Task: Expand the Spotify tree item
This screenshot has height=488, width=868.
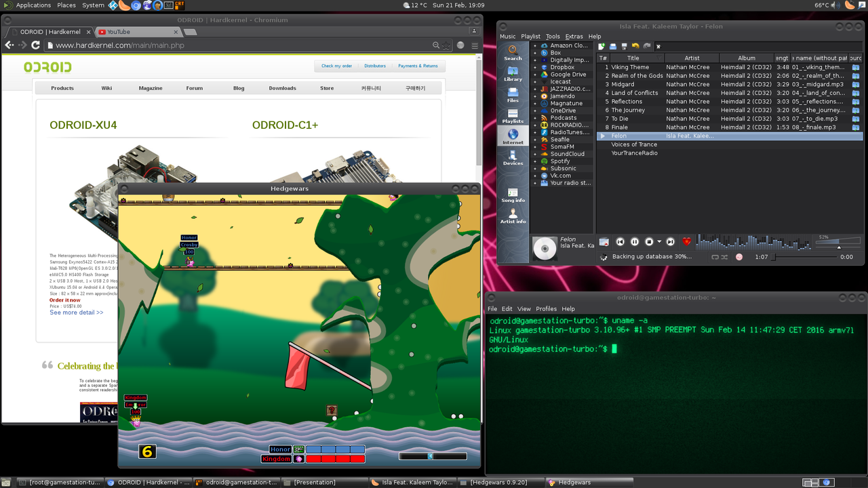Action: (x=534, y=161)
